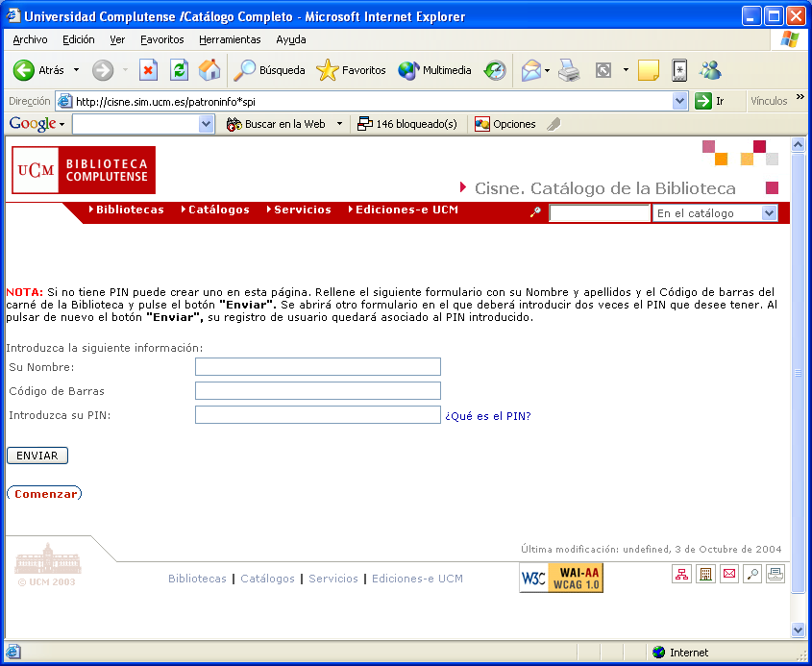Viewport: 812px width, 666px height.
Task: Click the grey Forward arrow icon
Action: pos(103,70)
